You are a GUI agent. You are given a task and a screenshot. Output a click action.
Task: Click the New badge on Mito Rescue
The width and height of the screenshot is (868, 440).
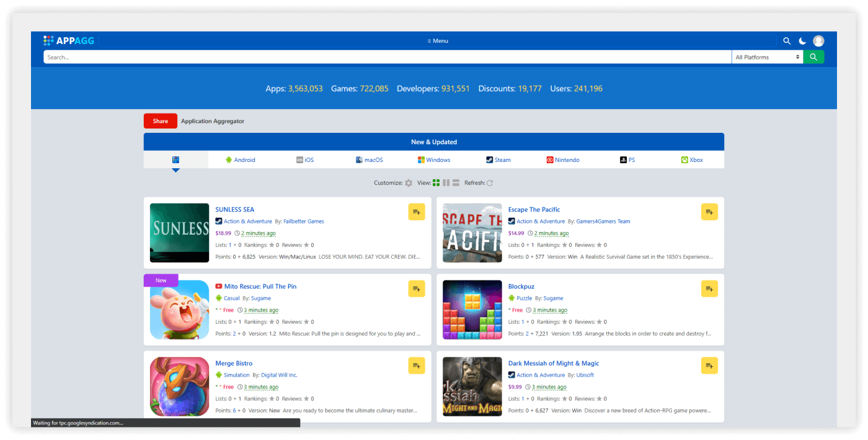161,281
